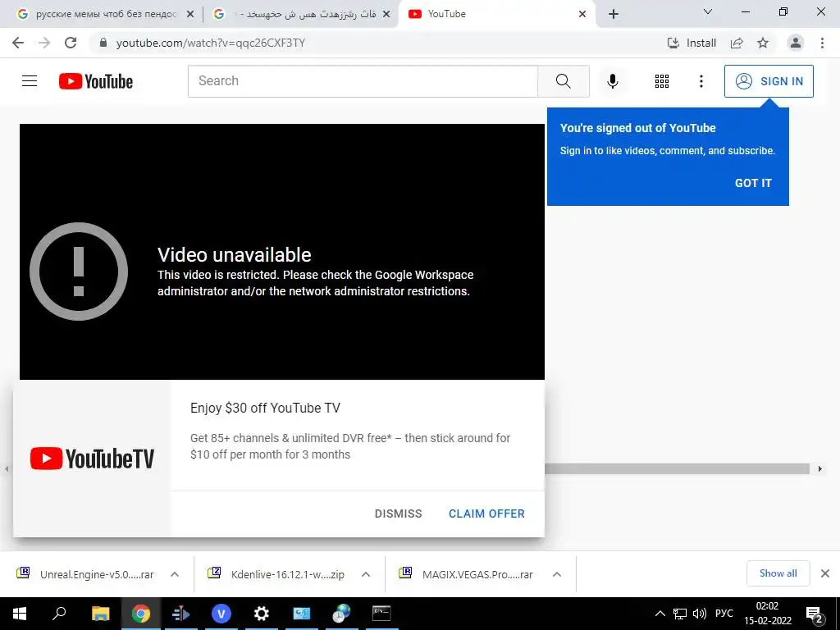Open a new browser tab

(614, 14)
